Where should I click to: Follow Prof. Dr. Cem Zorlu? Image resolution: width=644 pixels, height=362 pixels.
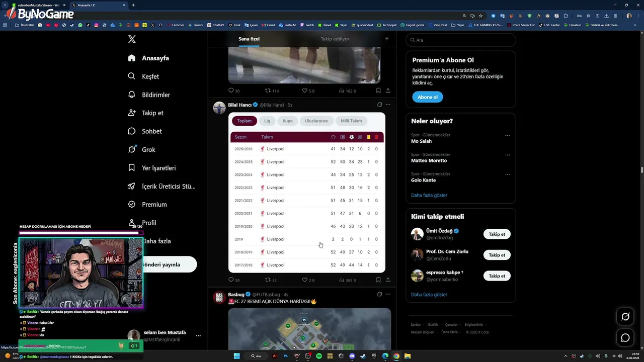point(497,255)
